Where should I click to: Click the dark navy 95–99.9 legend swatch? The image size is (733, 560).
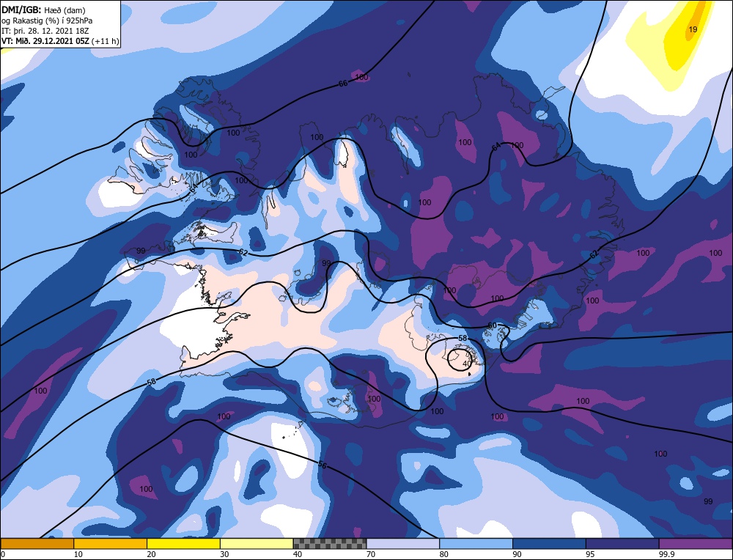622,543
